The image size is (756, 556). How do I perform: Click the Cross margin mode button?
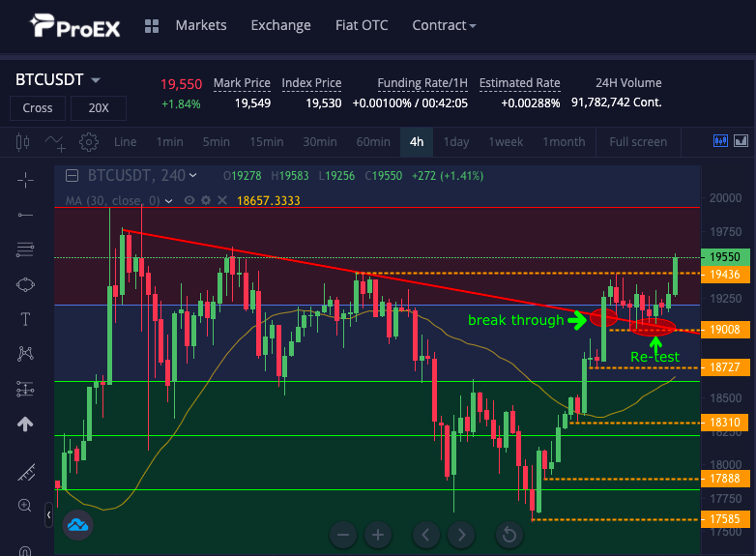[x=38, y=108]
